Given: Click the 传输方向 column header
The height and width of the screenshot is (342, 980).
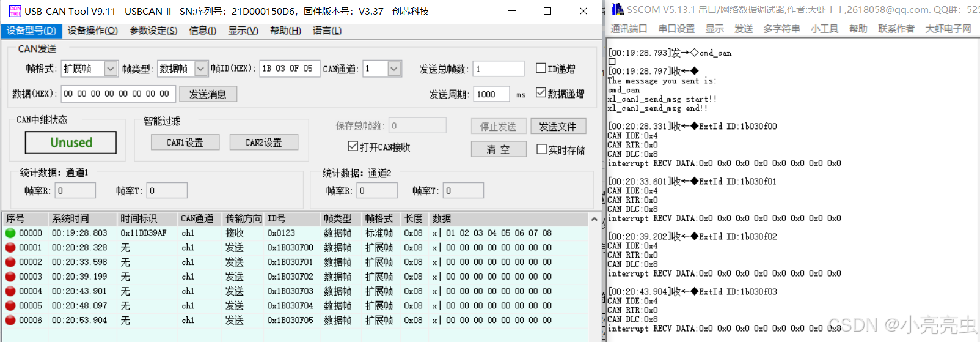Looking at the screenshot, I should 243,218.
